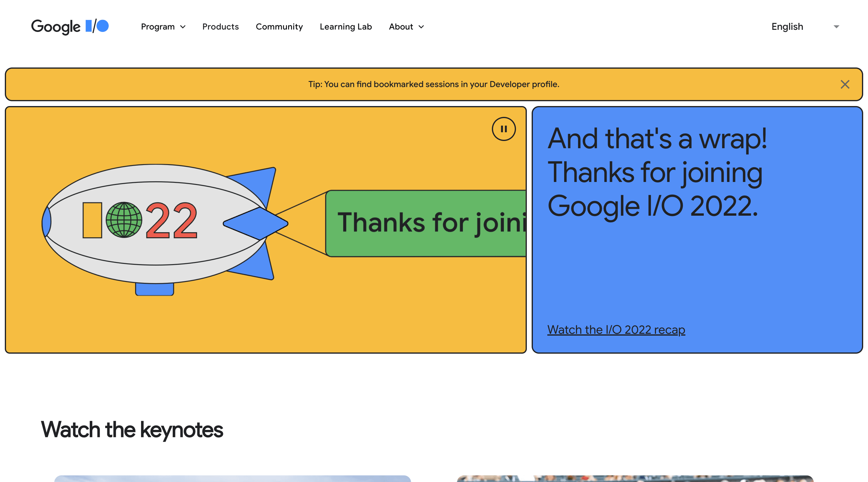Watch the I/O 2022 recap

pos(616,330)
